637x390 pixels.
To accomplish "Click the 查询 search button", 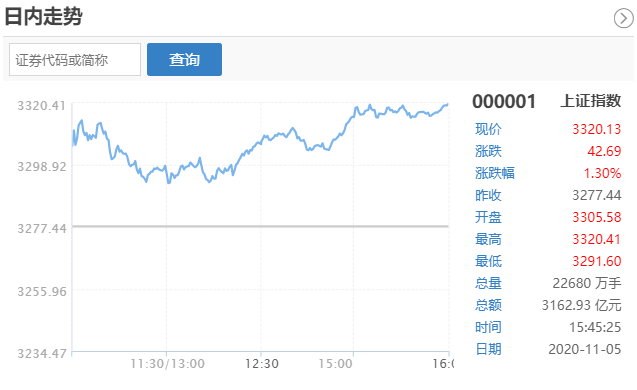I will (184, 60).
